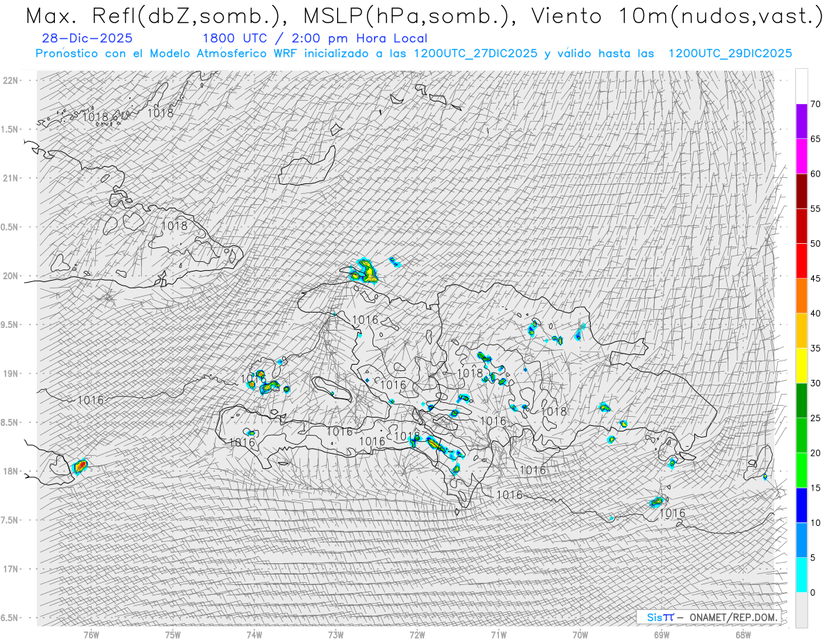
Task: Click the '40' value on the colorbar
Action: [815, 313]
